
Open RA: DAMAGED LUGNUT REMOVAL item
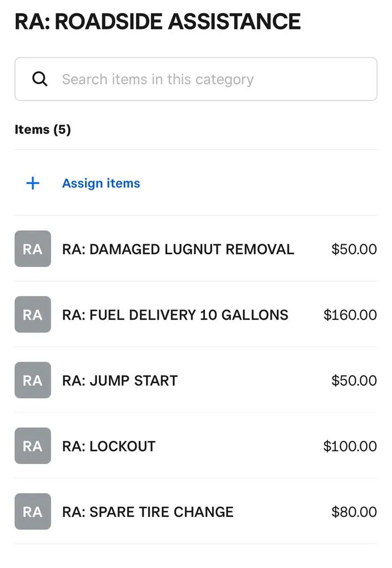(178, 249)
